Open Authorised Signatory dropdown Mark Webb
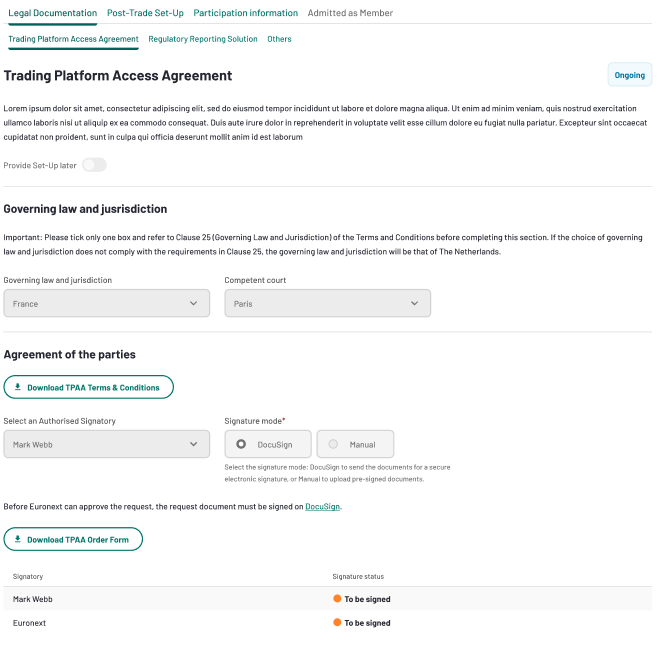Image resolution: width=661 pixels, height=647 pixels. [x=107, y=444]
